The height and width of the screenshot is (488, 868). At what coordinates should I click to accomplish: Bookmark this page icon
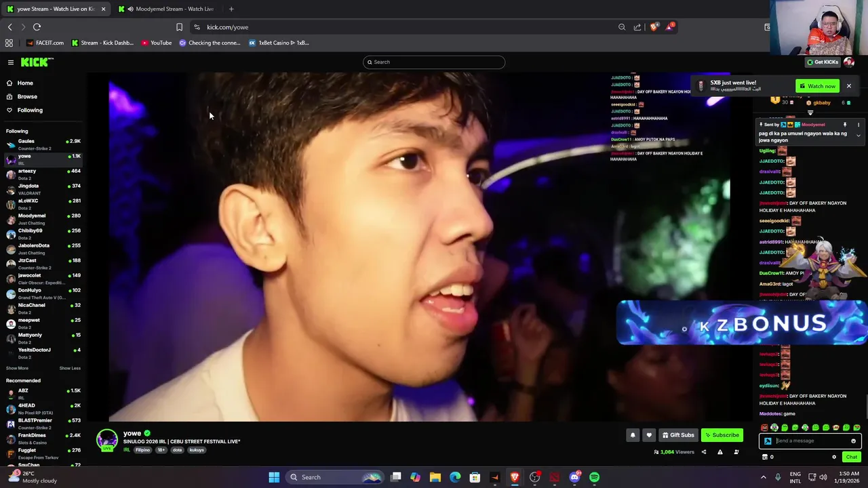[x=179, y=27]
